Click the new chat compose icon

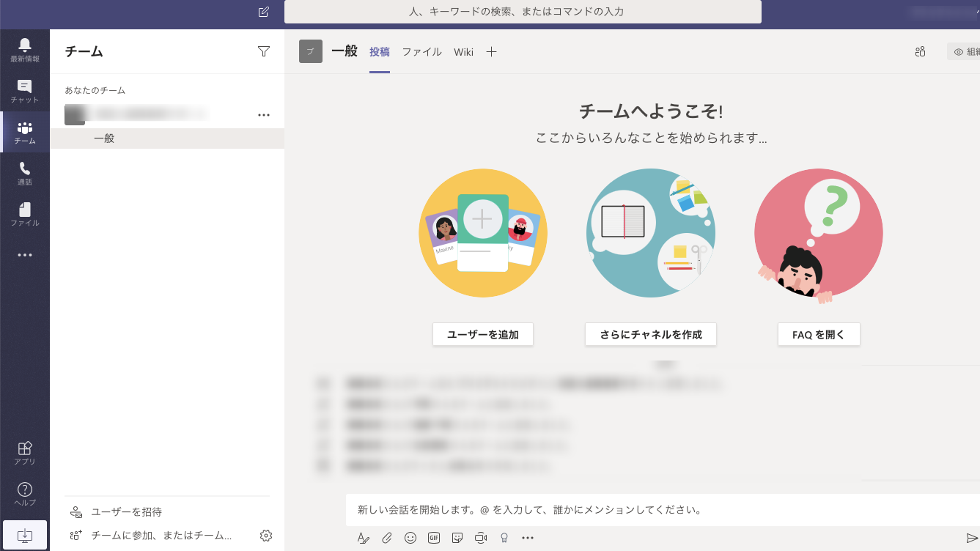point(264,12)
